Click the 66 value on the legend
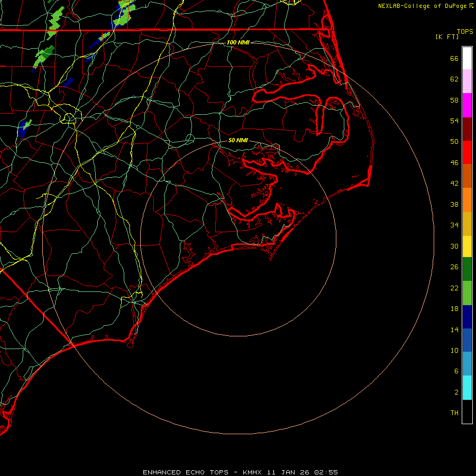 pos(454,59)
